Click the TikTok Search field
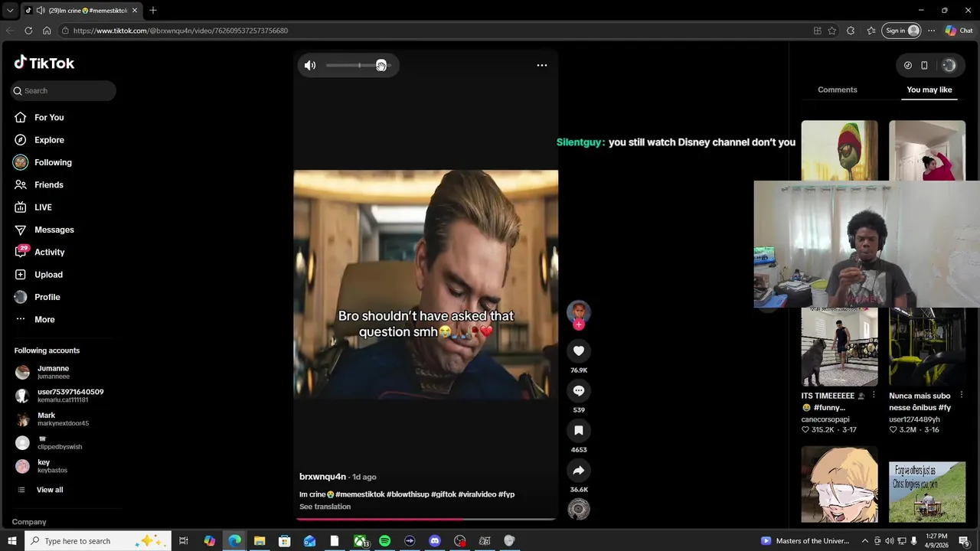980x551 pixels. click(64, 90)
